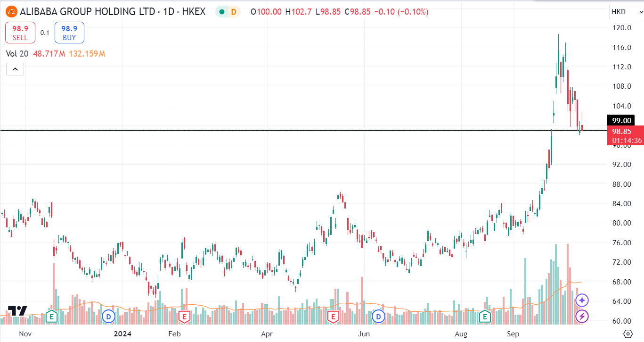The height and width of the screenshot is (342, 644).
Task: Click the H102.7 high price value
Action: coord(299,12)
